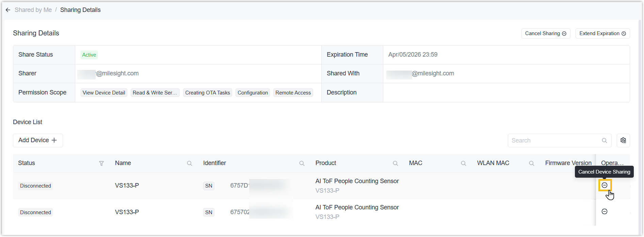Click WLAN MAC column search icon

tap(531, 163)
